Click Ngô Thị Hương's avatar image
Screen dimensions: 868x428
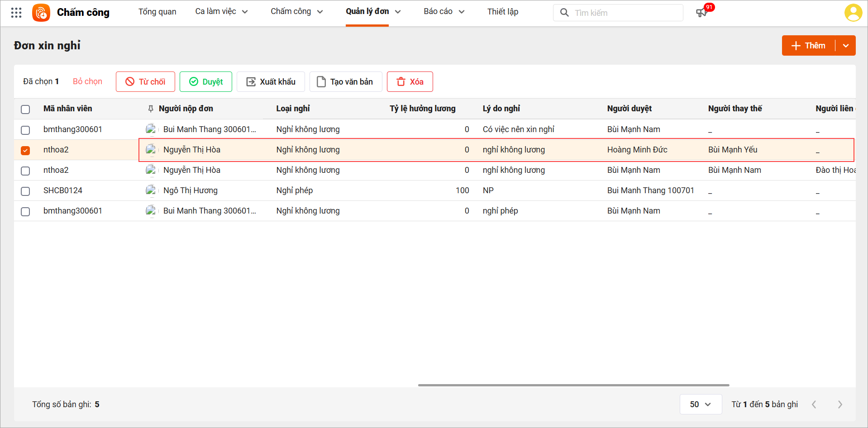click(151, 190)
